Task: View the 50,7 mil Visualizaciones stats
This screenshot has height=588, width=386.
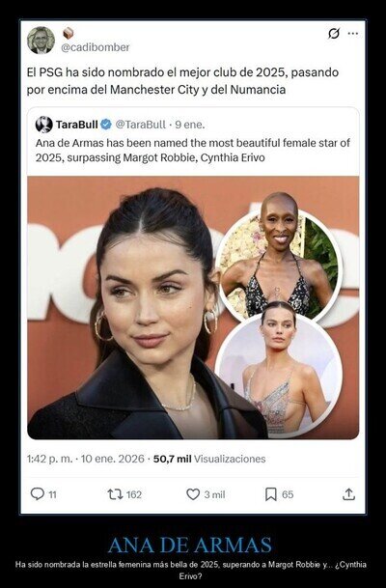Action: point(209,459)
